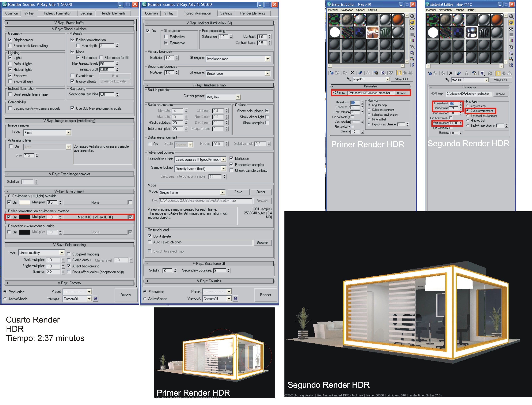
Task: Click GI Environment skylight white color swatch
Action: coord(24,202)
